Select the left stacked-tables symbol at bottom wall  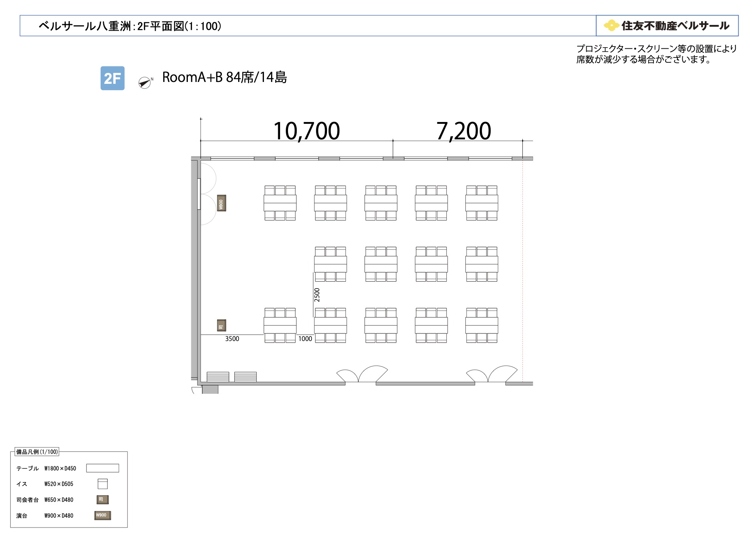(218, 377)
